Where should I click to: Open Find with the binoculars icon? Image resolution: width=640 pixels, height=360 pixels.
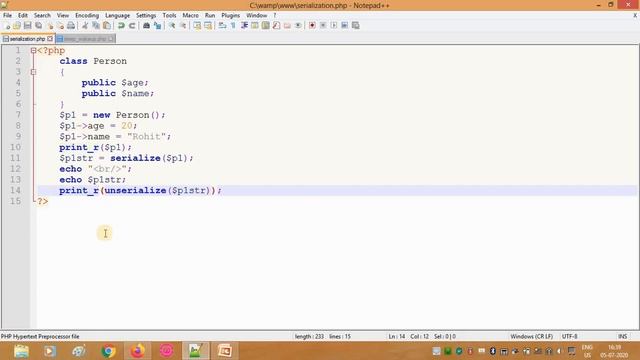pos(146,26)
